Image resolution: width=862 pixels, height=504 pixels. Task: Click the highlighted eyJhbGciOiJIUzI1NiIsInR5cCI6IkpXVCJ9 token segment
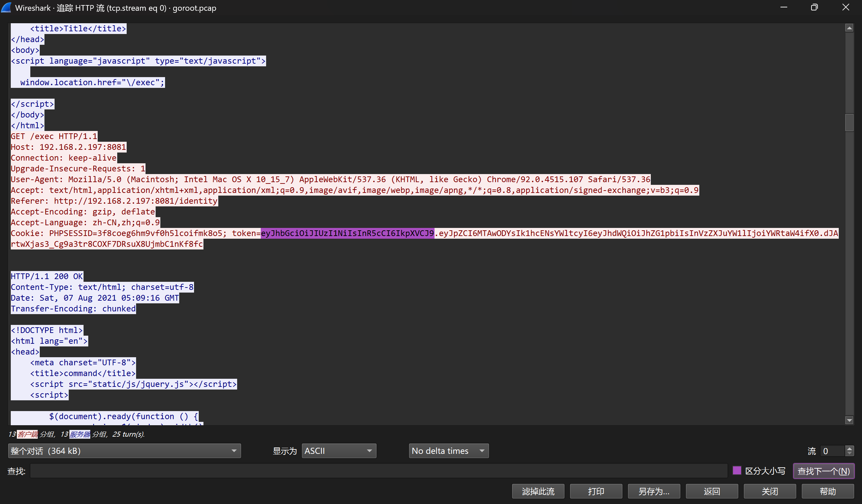[x=347, y=233]
